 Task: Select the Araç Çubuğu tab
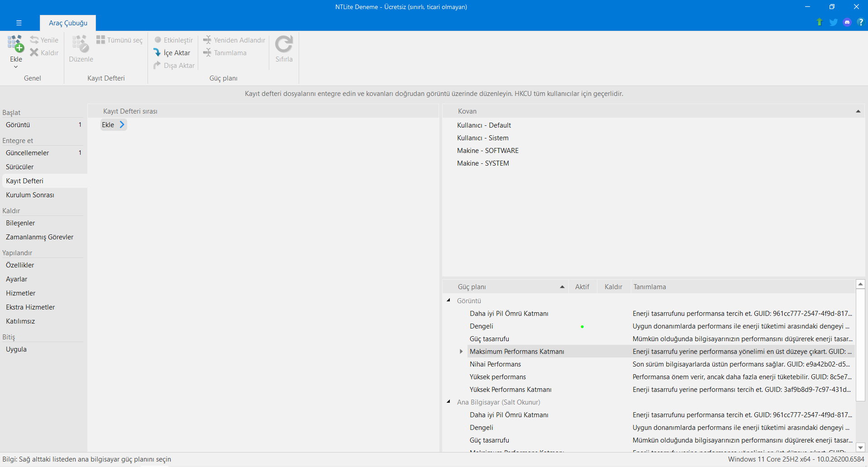(68, 23)
